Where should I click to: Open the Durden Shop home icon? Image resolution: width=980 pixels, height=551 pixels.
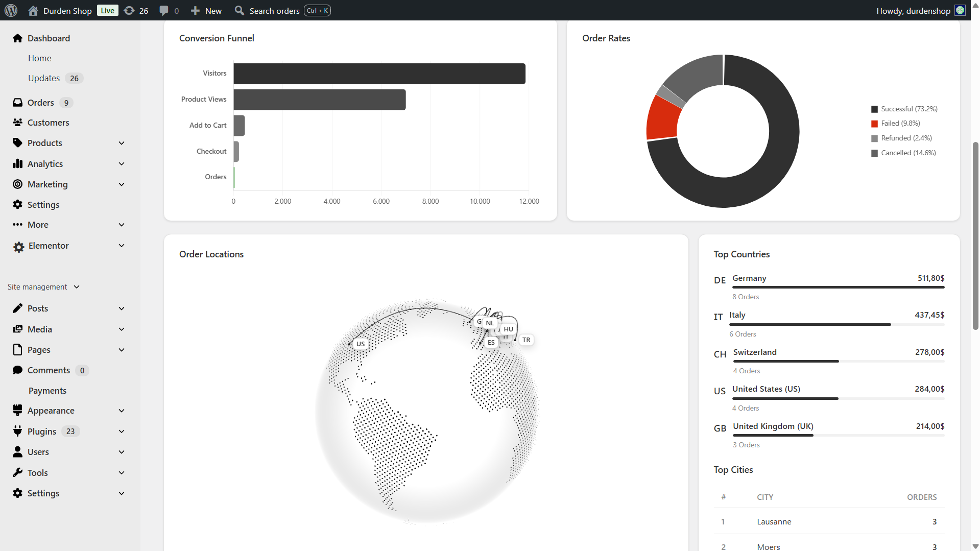click(33, 11)
